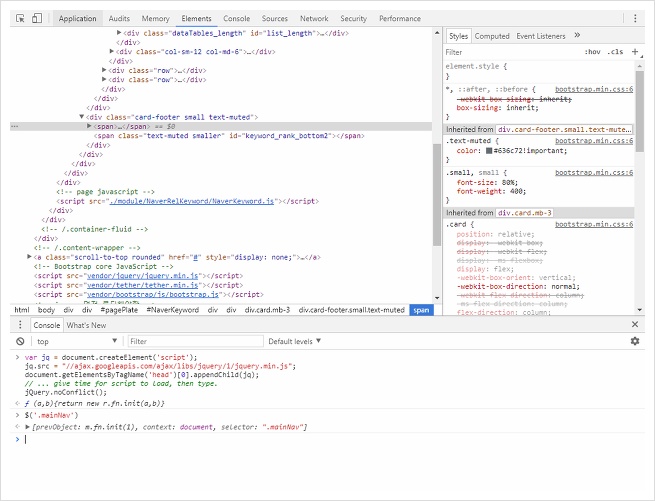Click the console Filter input field
This screenshot has height=501, width=655.
[195, 341]
